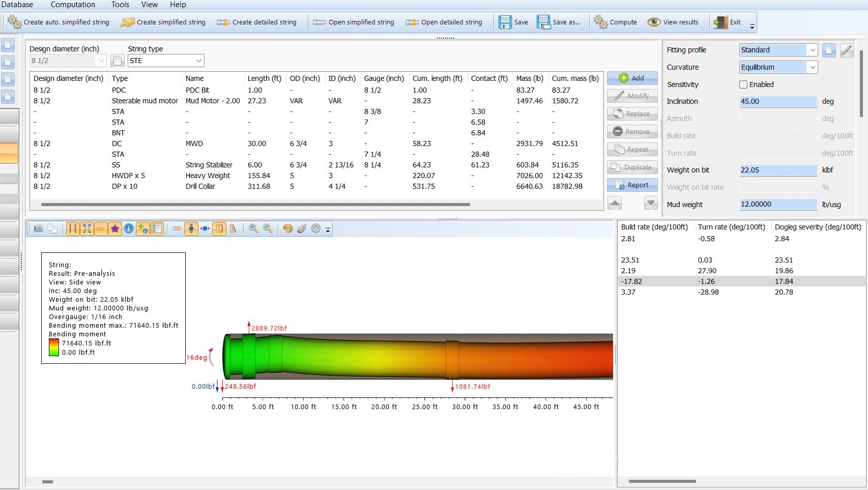Image resolution: width=868 pixels, height=490 pixels.
Task: Click the Add button
Action: (x=632, y=78)
